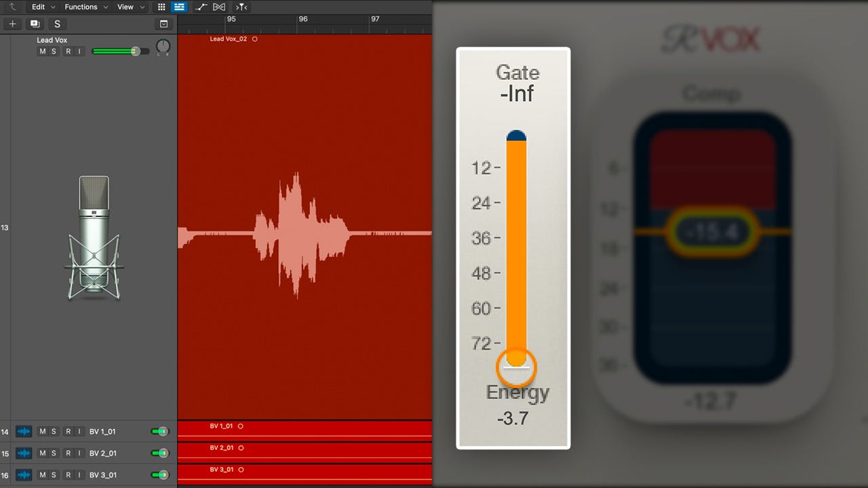Click the Lead Vox volume slider

120,52
